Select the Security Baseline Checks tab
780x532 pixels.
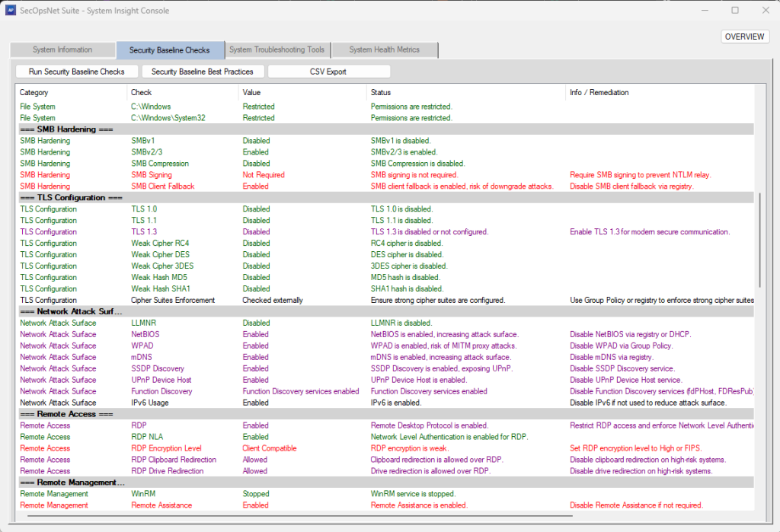(169, 50)
